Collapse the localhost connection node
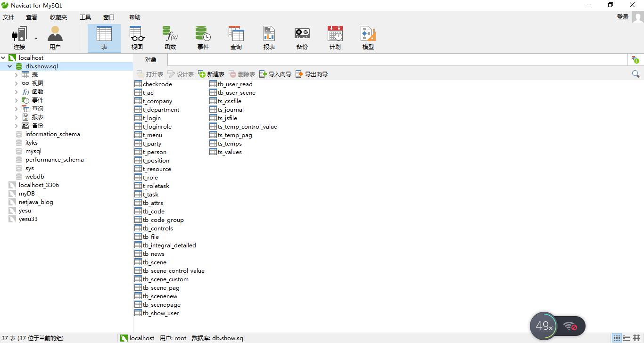 (3, 58)
